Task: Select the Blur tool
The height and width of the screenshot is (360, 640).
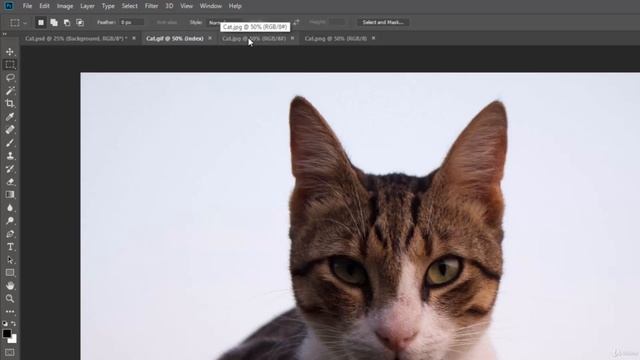Action: click(x=10, y=208)
